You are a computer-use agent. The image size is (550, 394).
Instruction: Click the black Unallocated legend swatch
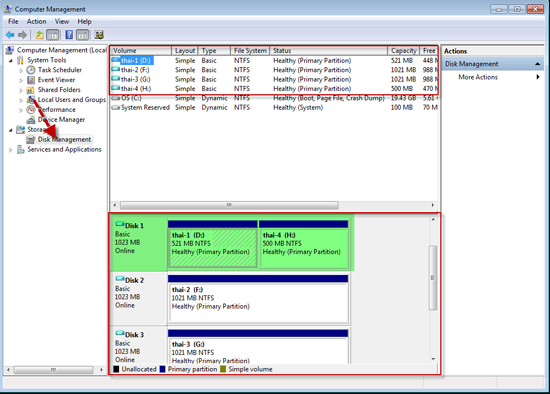[116, 369]
